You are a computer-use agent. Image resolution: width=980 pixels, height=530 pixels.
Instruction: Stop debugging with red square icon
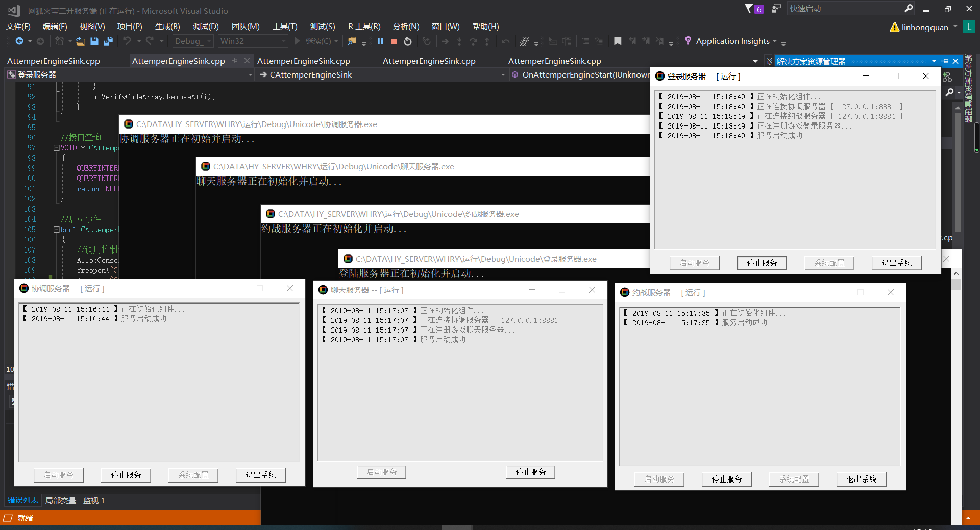coord(394,41)
